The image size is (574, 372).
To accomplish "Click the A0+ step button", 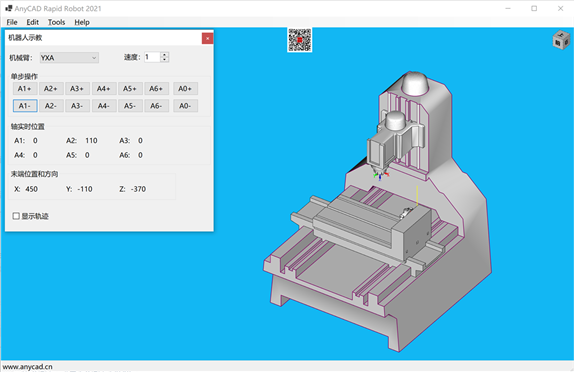I will click(185, 89).
